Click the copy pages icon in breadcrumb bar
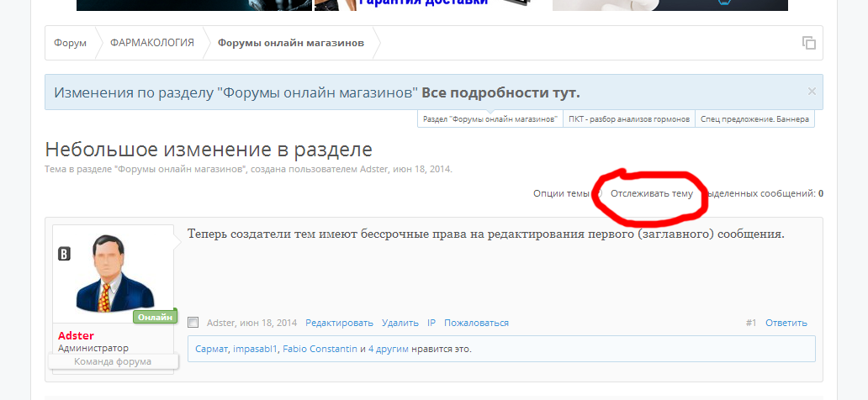The height and width of the screenshot is (400, 868). (x=808, y=43)
